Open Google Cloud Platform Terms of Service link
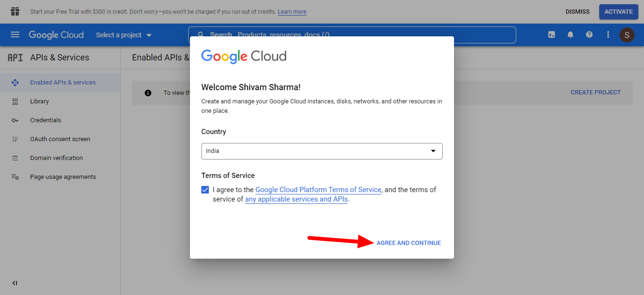Screen dimensions: 644x295 [318, 190]
